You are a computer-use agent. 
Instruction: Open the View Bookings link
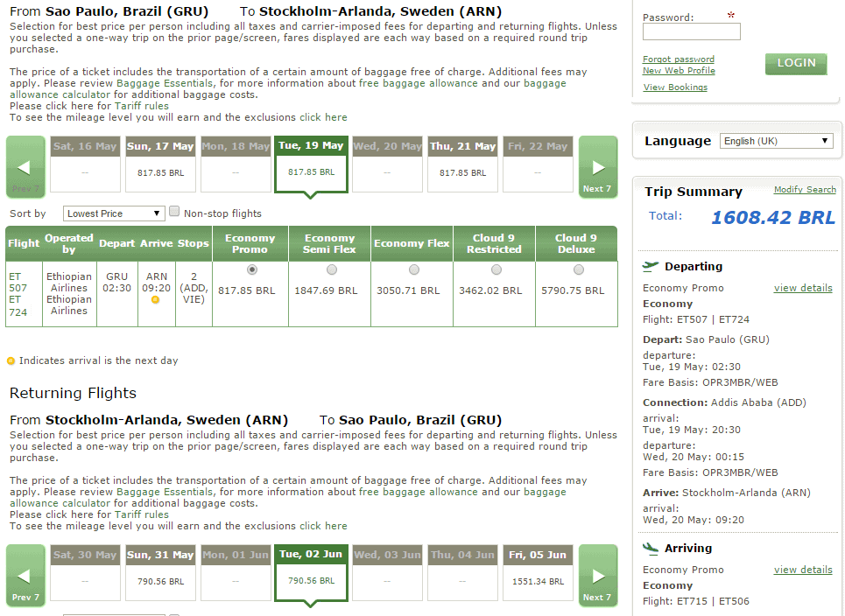(x=675, y=87)
